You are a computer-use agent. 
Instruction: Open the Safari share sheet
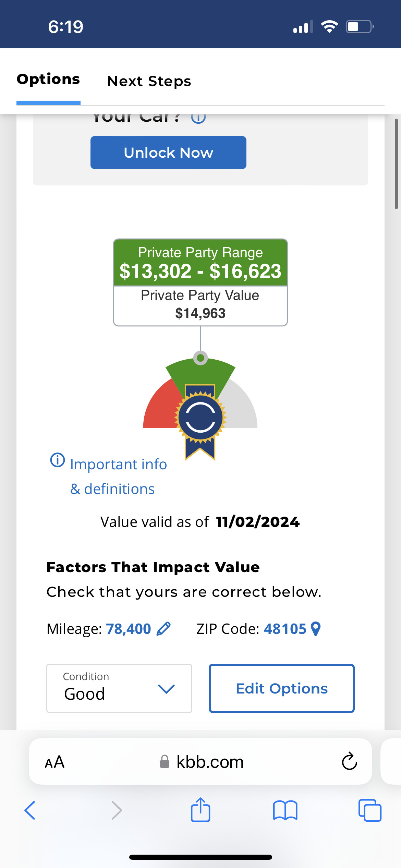pyautogui.click(x=200, y=810)
